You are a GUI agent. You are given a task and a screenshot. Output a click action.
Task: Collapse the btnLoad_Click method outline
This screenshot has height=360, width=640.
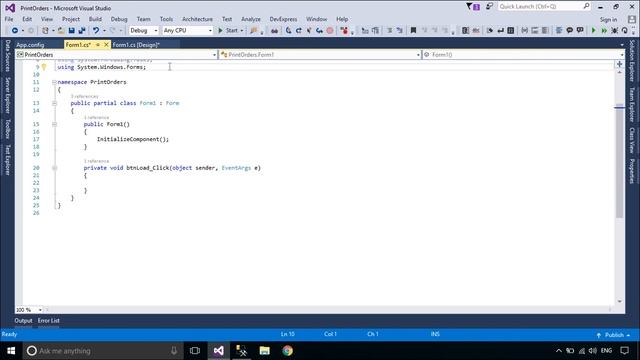coord(54,168)
